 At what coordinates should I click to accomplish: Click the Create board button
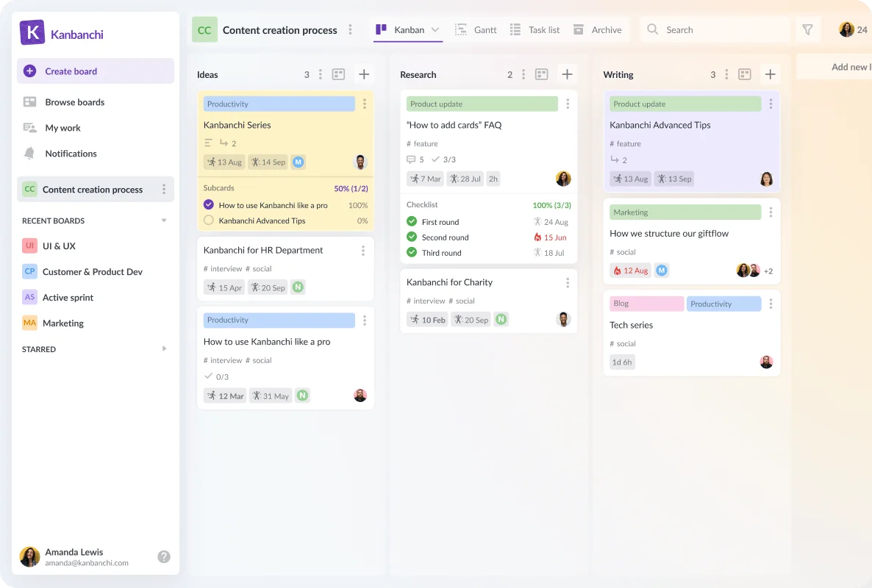[95, 71]
